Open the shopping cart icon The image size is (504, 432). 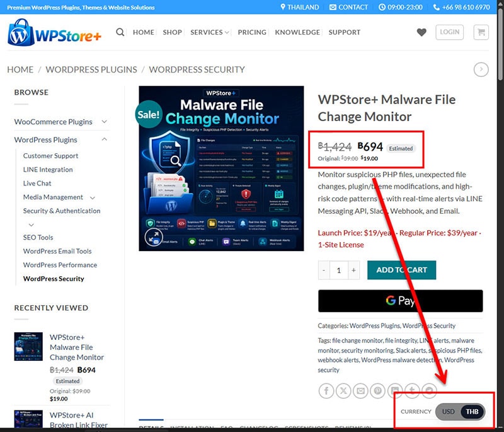tap(481, 32)
